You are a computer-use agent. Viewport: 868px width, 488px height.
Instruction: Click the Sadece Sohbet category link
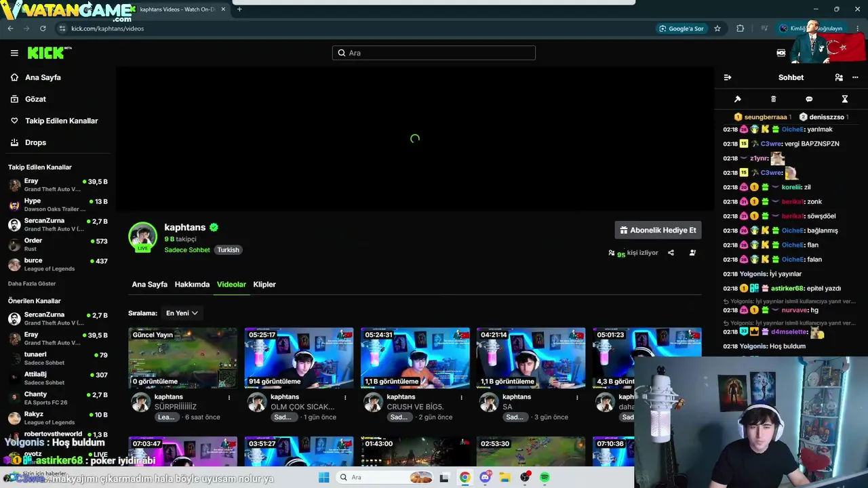click(187, 250)
